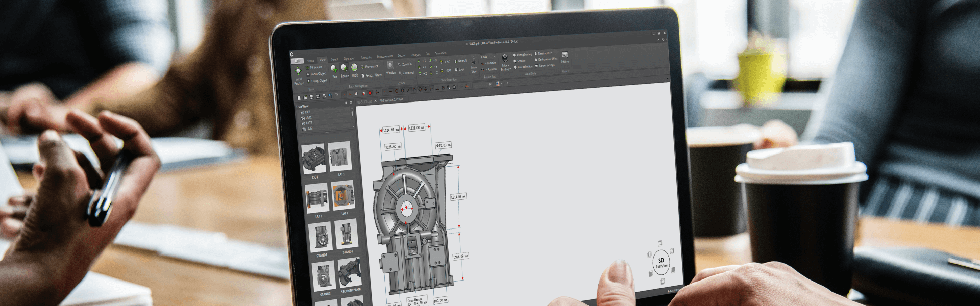Click the Fit Screen button
This screenshot has width=980, height=306.
pos(315,67)
